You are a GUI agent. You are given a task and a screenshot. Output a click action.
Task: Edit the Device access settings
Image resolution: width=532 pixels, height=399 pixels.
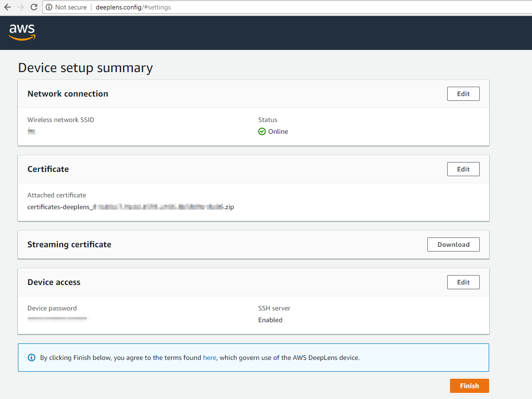coord(463,282)
